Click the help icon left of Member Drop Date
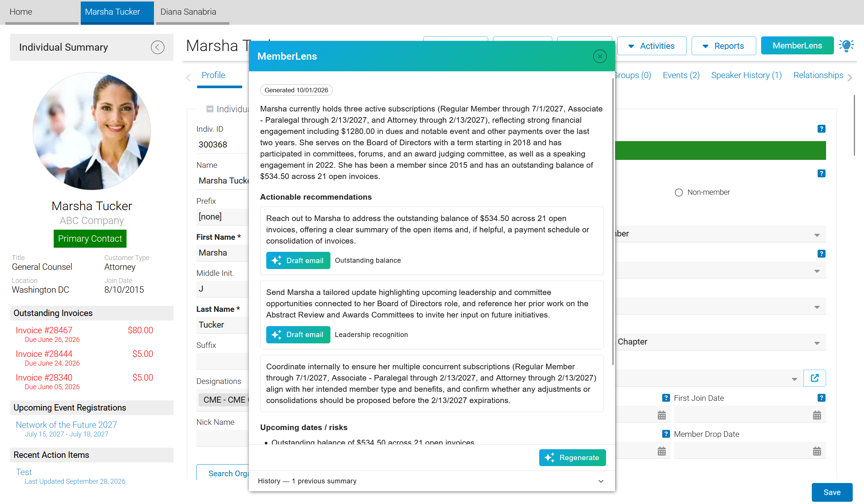The height and width of the screenshot is (504, 864). click(666, 434)
